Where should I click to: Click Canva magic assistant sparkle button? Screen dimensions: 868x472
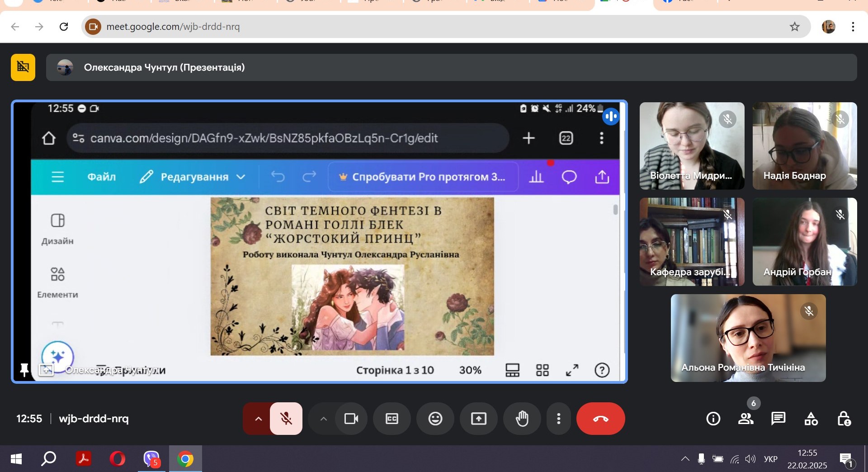[x=57, y=357]
